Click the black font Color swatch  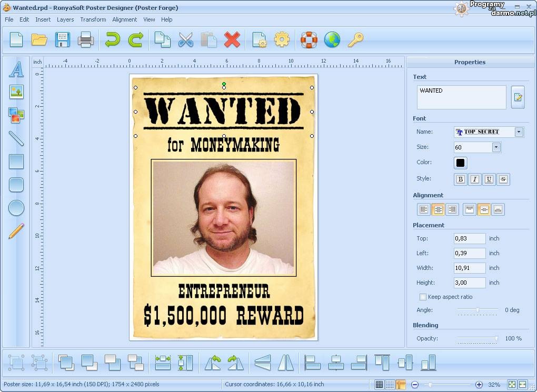(461, 163)
